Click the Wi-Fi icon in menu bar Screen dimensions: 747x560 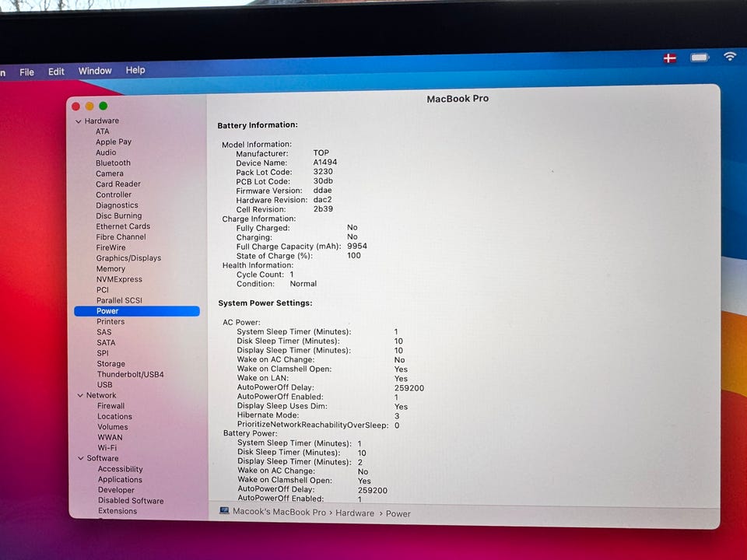click(729, 56)
